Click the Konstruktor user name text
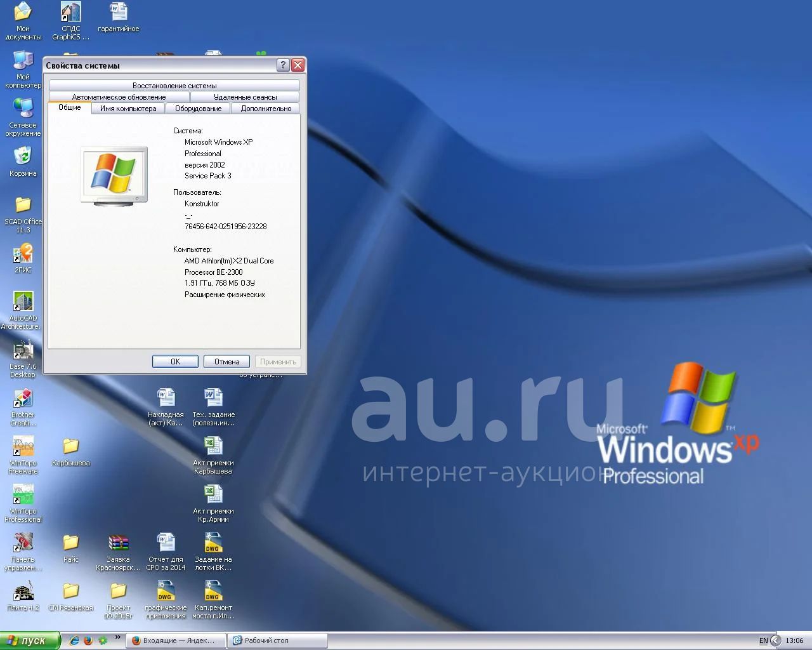The height and width of the screenshot is (650, 812). coord(202,204)
